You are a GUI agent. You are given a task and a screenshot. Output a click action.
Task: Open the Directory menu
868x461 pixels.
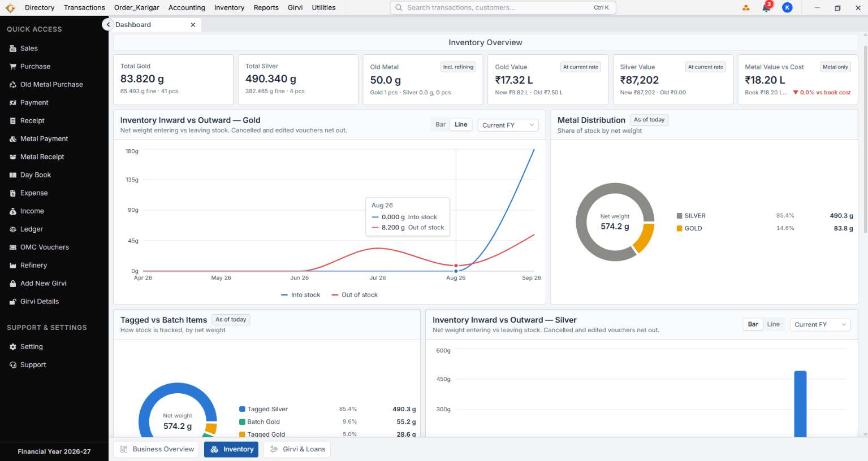click(40, 8)
